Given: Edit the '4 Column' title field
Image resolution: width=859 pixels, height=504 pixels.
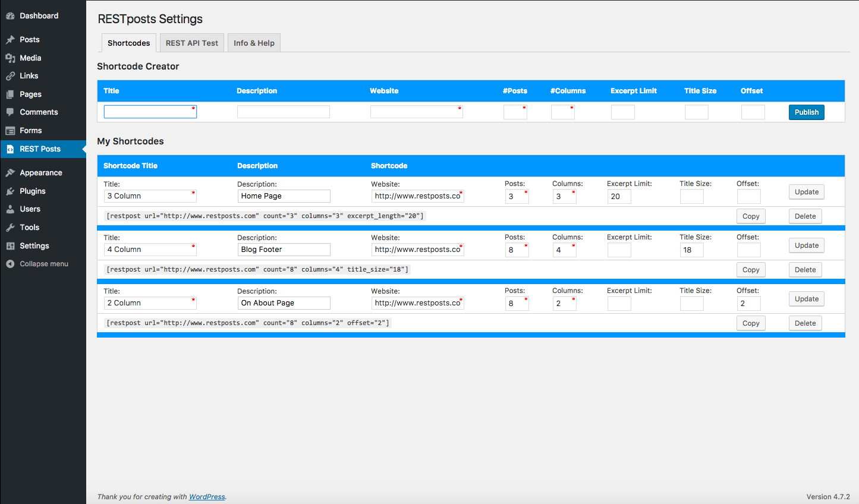Looking at the screenshot, I should (x=150, y=250).
